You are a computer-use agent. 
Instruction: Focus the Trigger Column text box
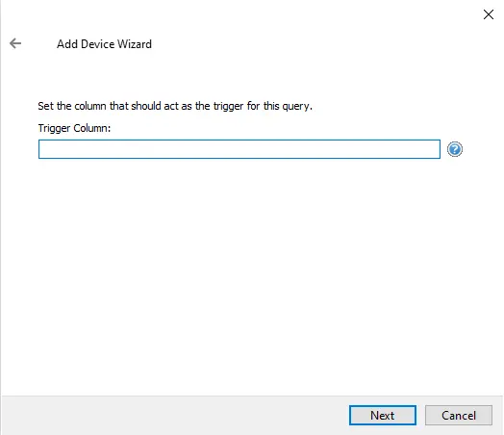tap(239, 149)
